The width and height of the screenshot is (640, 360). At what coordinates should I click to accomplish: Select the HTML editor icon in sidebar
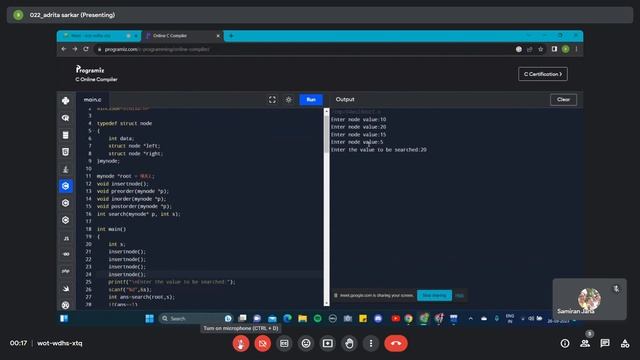point(65,152)
